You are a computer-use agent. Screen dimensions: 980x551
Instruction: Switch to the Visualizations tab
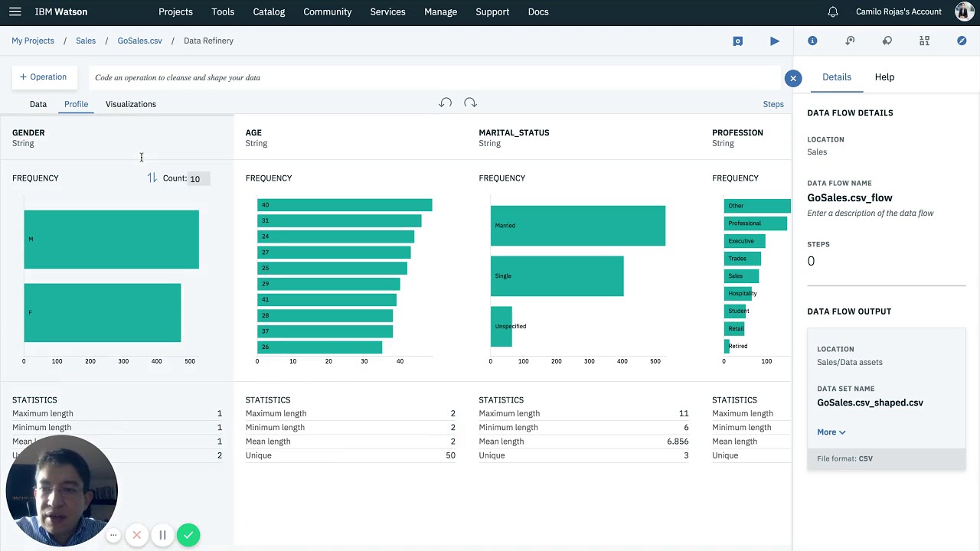(x=131, y=104)
